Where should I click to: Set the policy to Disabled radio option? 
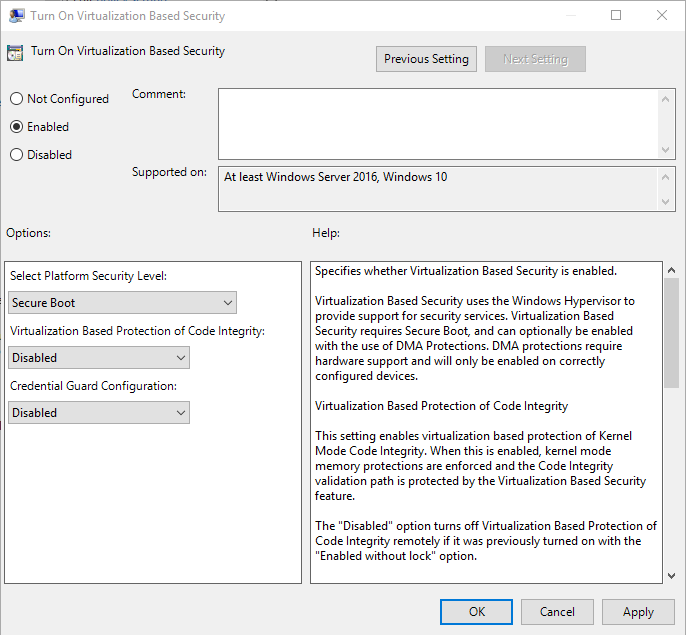(x=16, y=155)
